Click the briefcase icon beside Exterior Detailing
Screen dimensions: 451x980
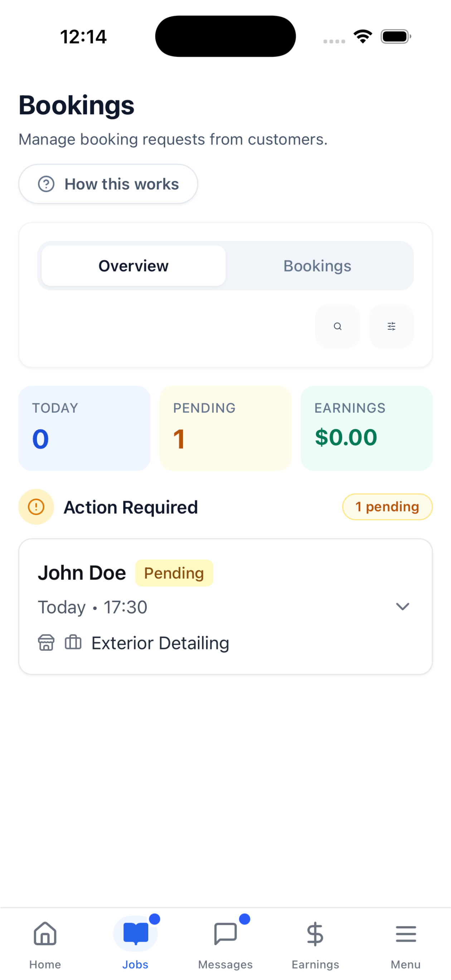click(x=73, y=642)
